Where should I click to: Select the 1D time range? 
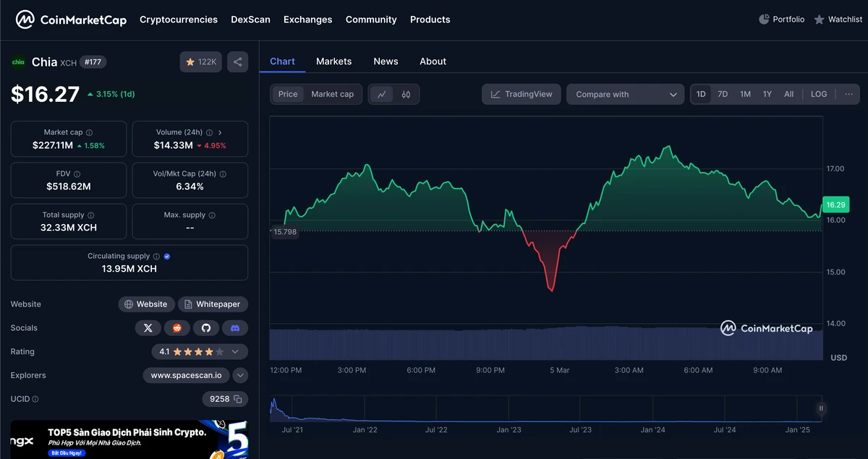(701, 94)
